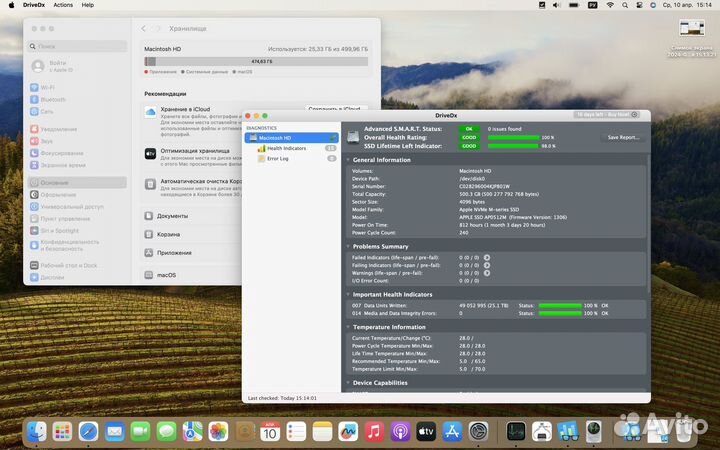The image size is (720, 450).
Task: Open the Help menu
Action: click(88, 5)
